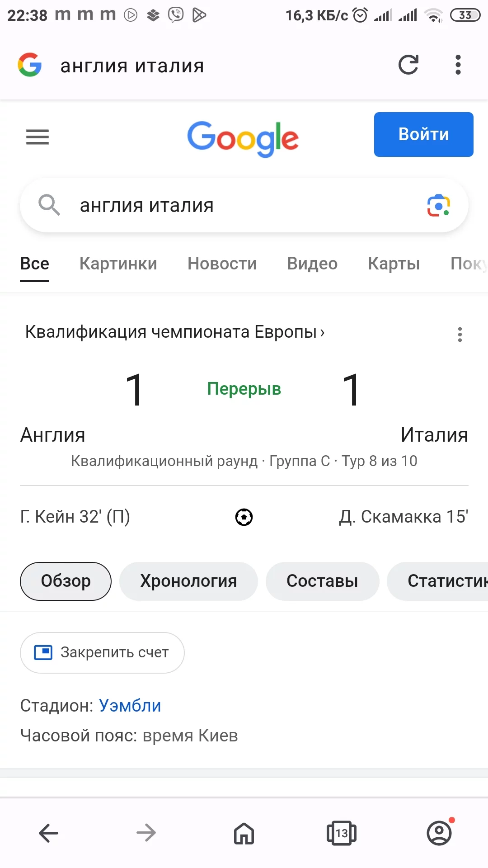Go back with the back arrow

[x=48, y=832]
